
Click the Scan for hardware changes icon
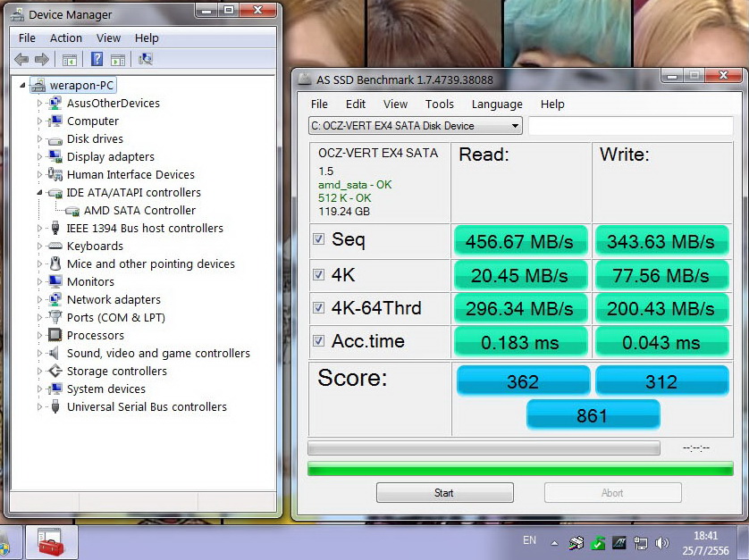coord(145,59)
